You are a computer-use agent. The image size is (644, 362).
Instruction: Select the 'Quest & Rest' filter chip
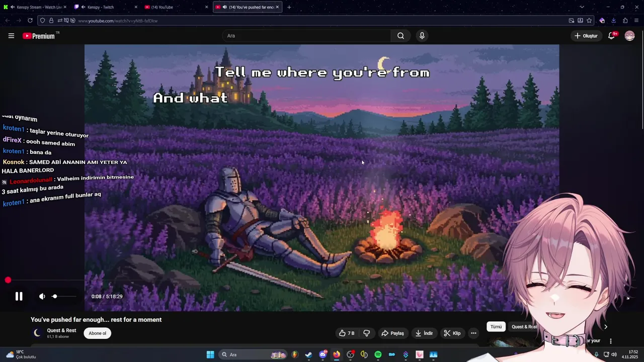(x=524, y=327)
